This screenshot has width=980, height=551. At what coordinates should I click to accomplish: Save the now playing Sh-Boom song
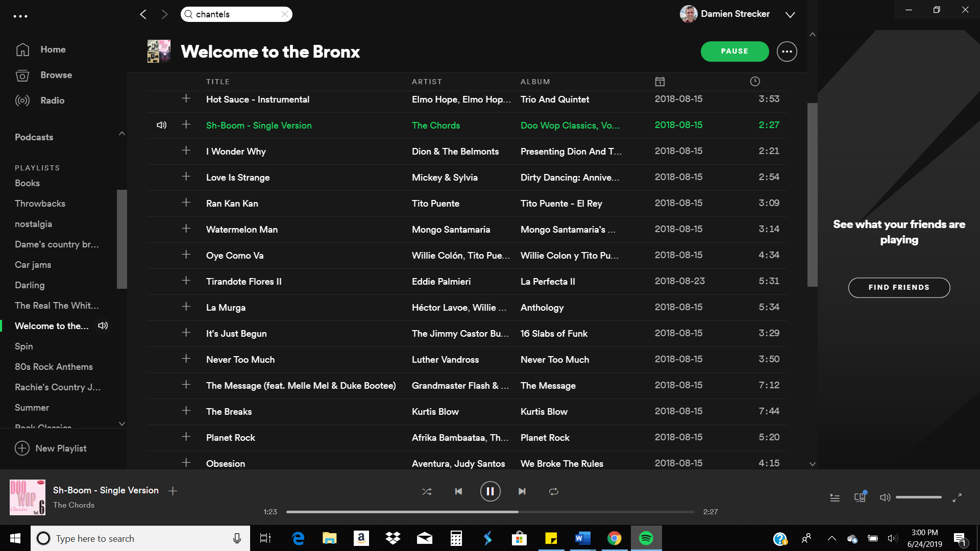173,491
